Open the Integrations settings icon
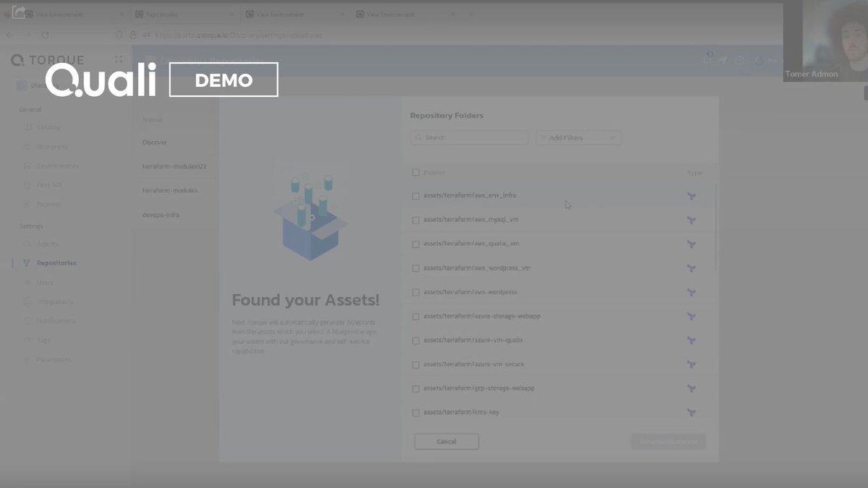The image size is (868, 488). pos(27,301)
